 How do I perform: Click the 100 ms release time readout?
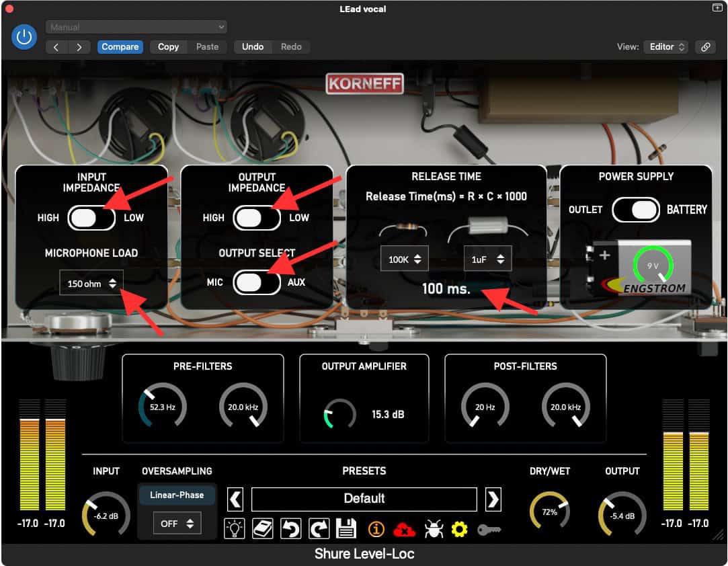coord(446,289)
